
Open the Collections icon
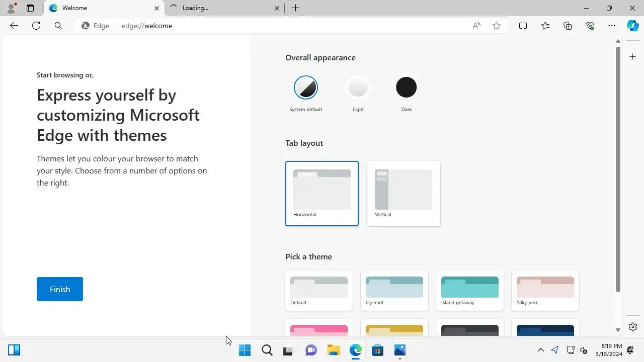coord(568,26)
